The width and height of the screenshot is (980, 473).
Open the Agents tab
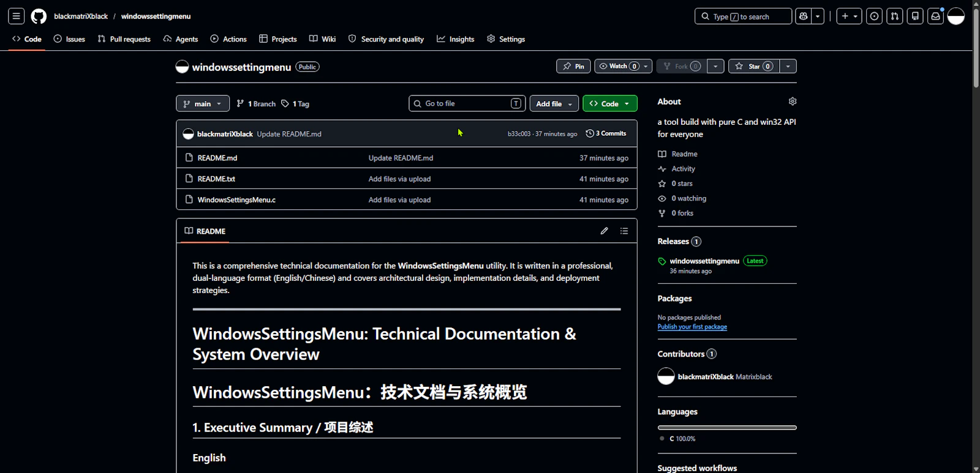(181, 39)
